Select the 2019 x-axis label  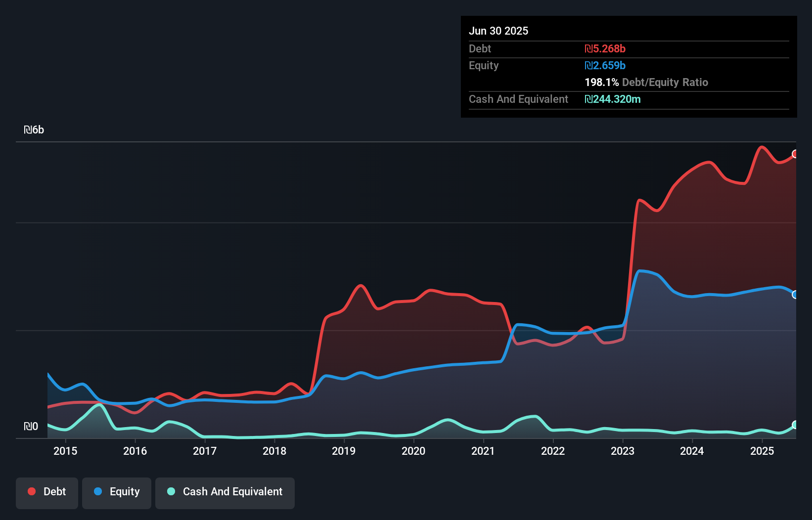(x=344, y=451)
